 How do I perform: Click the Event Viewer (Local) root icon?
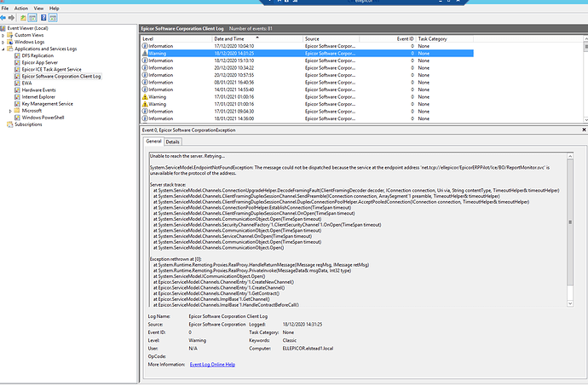click(x=3, y=28)
